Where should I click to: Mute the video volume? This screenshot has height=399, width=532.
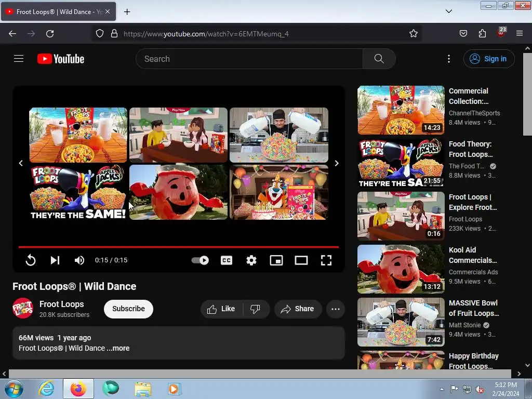click(x=79, y=260)
